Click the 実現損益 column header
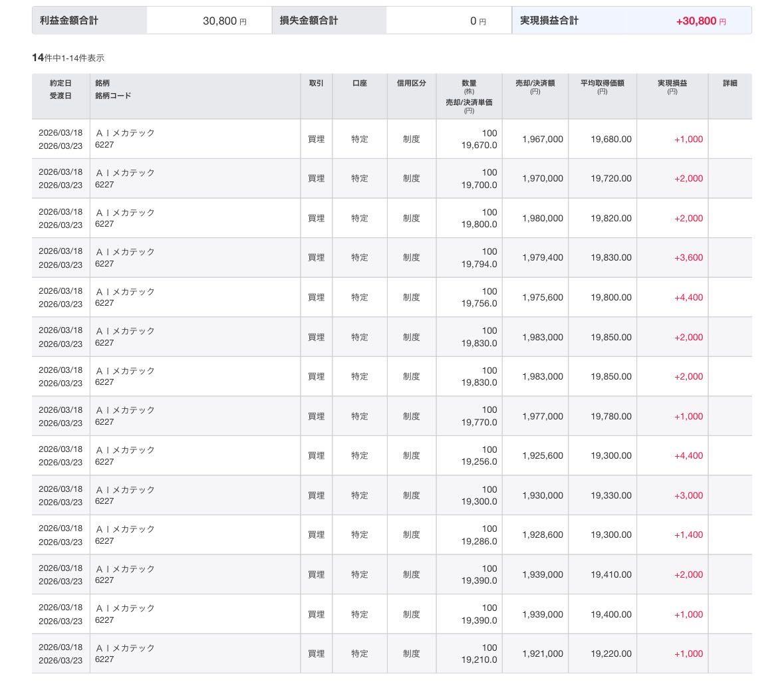784x694 pixels. (x=672, y=83)
